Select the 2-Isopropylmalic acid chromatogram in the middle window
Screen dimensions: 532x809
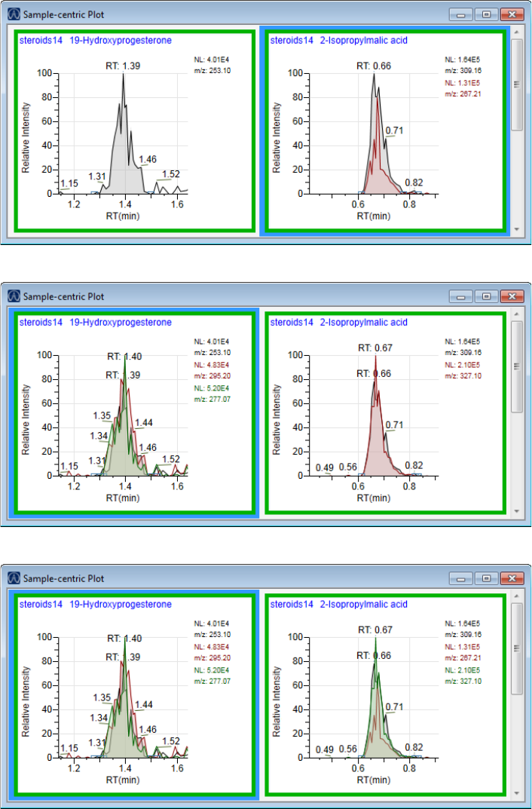coord(384,413)
